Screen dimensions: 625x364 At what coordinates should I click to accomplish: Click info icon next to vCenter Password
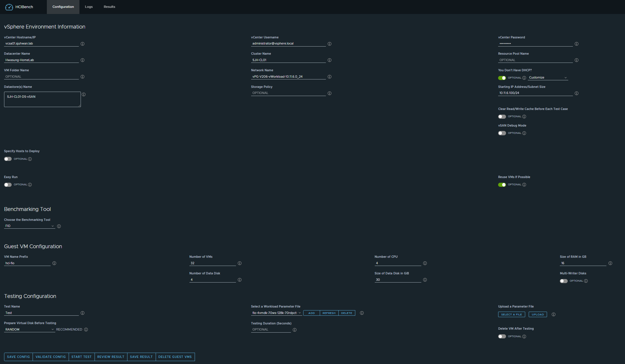tap(576, 44)
